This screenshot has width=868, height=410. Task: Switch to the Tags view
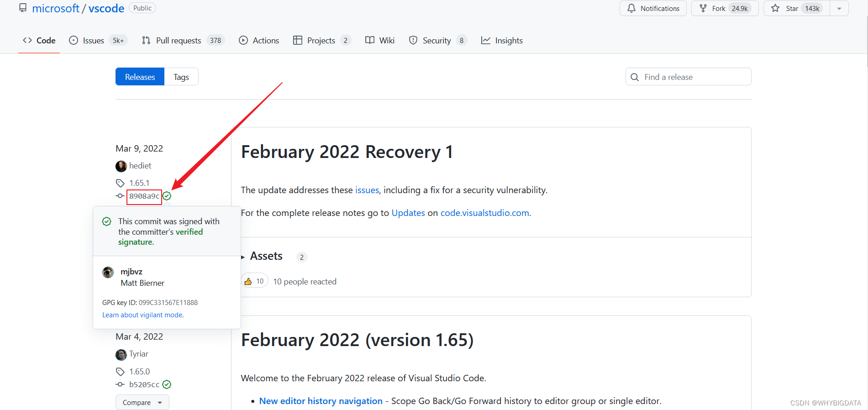[181, 77]
